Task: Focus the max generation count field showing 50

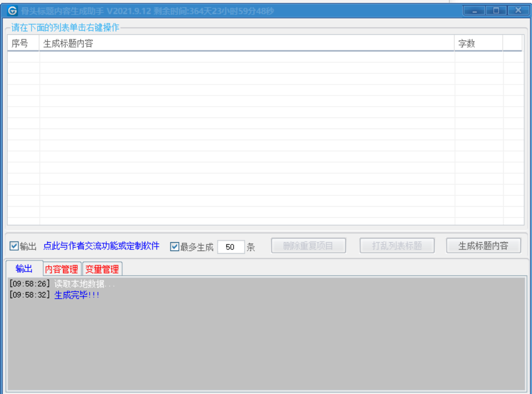Action: [230, 247]
